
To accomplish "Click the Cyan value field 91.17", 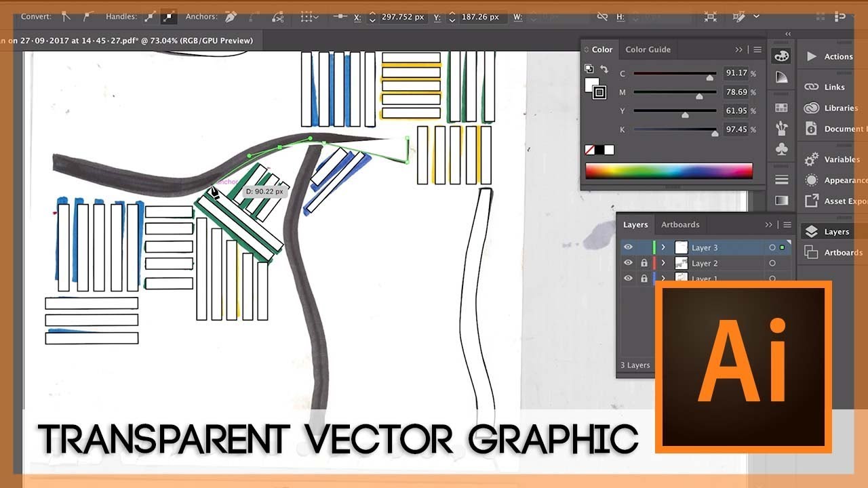I will click(736, 73).
